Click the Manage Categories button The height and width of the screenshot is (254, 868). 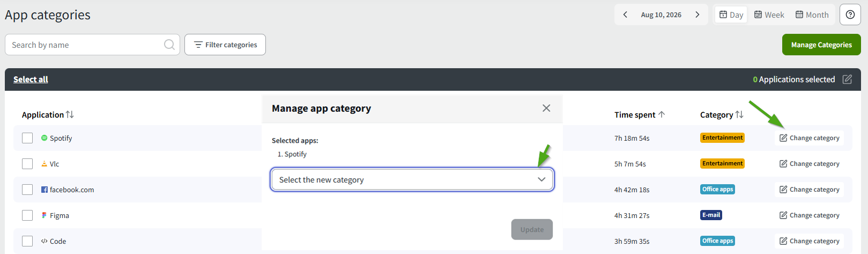[x=821, y=45]
